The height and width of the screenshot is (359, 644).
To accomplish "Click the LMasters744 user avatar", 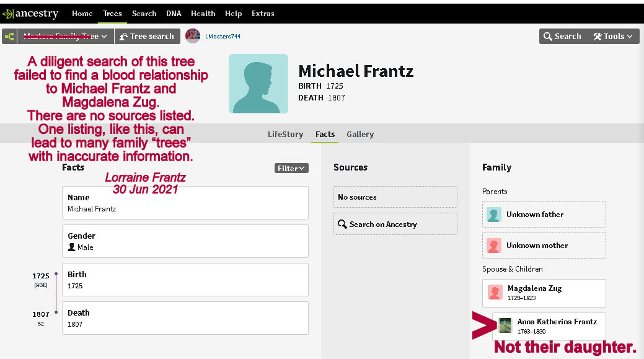I will (193, 36).
